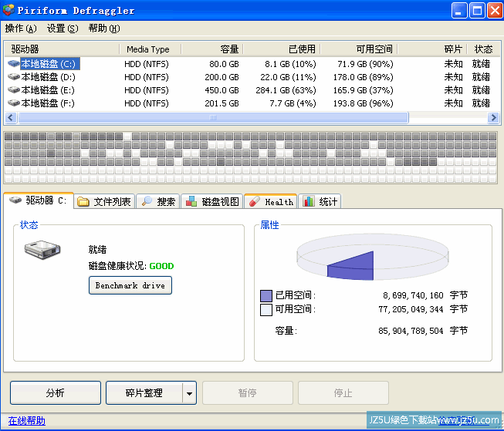Viewport: 504px width, 431px height.
Task: Click the pill icon on Health tab
Action: coord(255,201)
